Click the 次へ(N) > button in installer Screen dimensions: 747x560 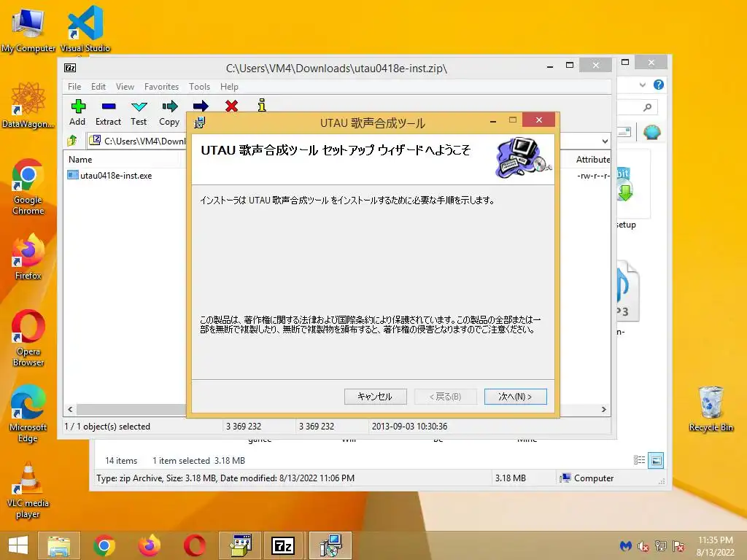coord(515,396)
